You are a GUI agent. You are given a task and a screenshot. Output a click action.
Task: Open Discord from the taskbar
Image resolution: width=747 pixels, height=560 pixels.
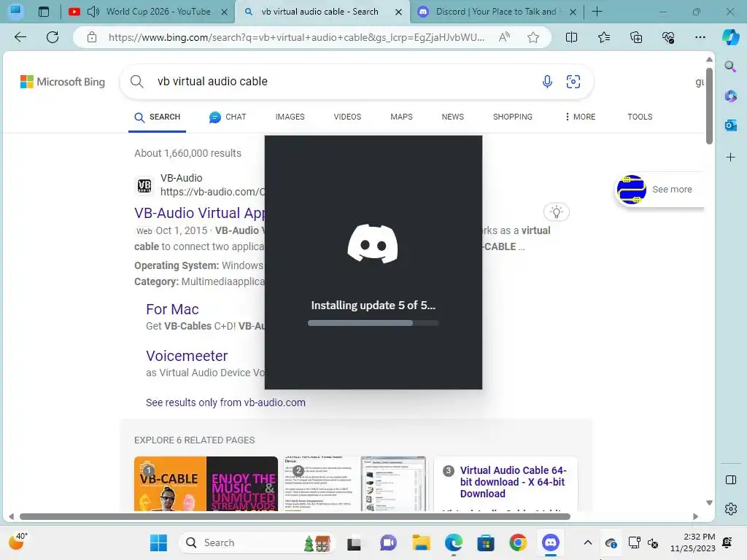point(550,542)
